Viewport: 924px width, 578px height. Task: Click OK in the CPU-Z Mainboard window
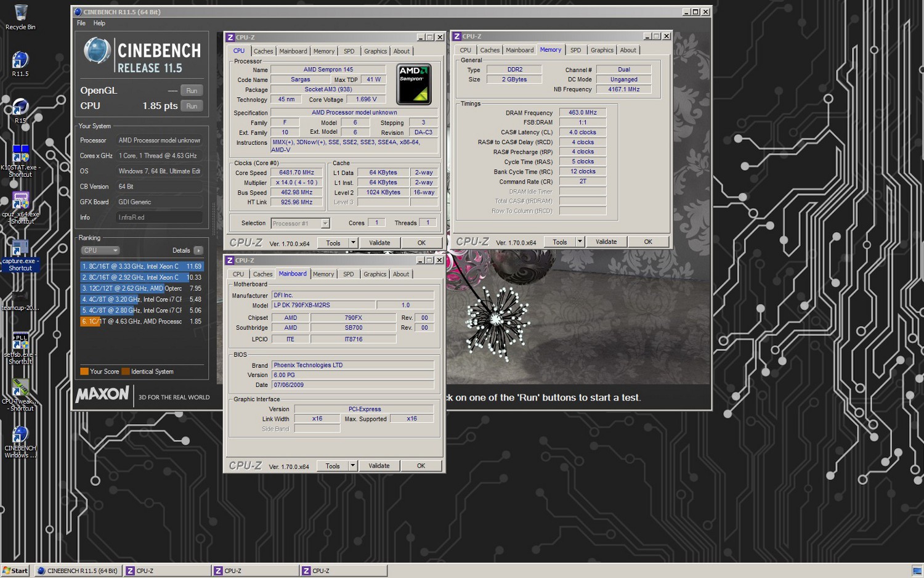(421, 466)
